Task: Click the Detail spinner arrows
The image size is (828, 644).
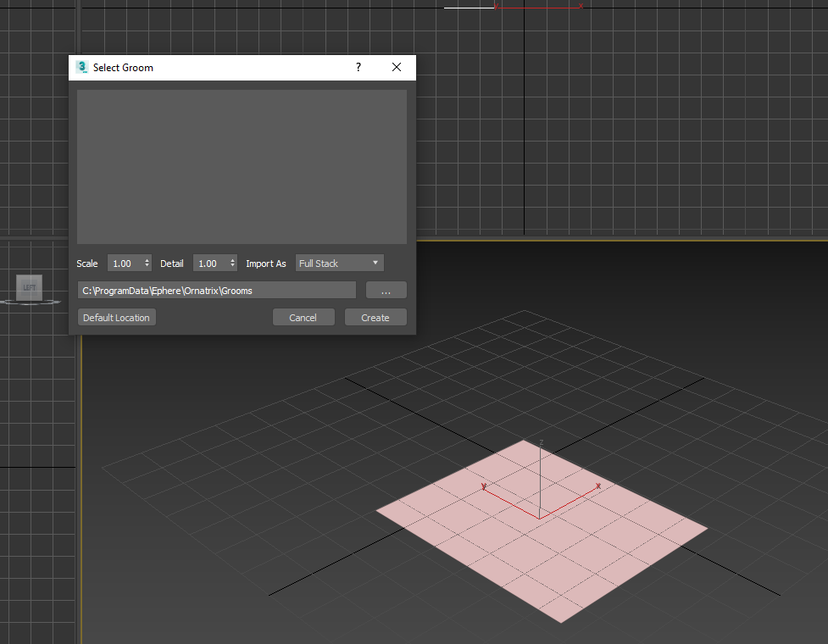Action: click(233, 264)
